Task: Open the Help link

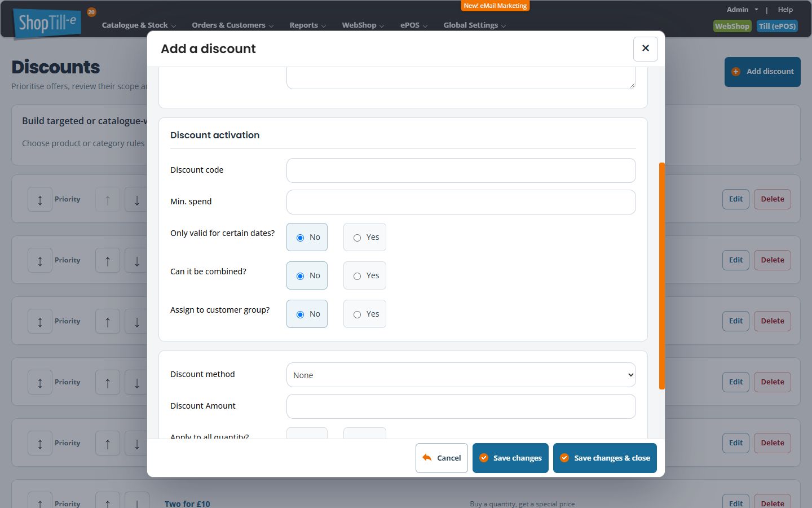Action: 785,10
